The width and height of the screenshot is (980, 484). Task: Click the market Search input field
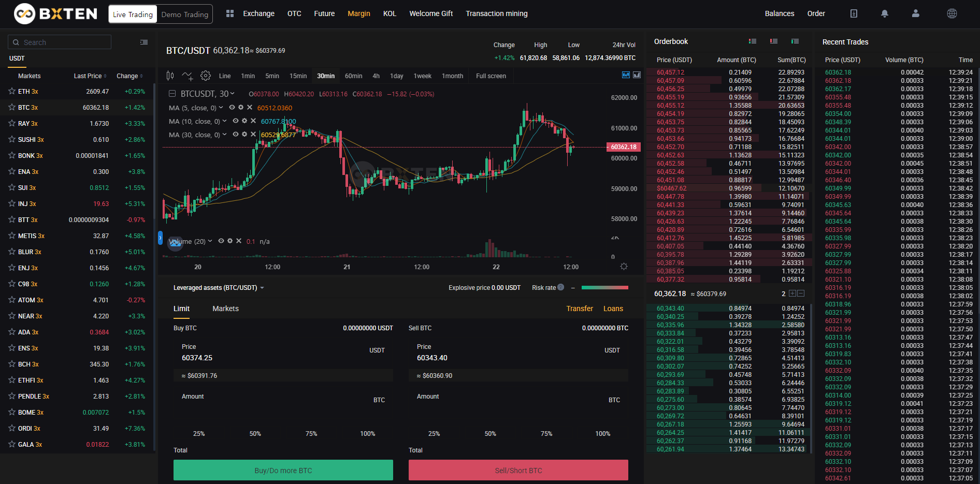pyautogui.click(x=60, y=42)
